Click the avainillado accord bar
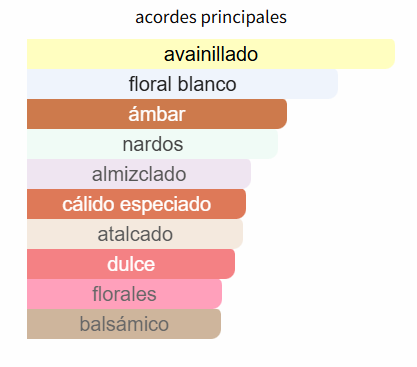Screen dimensions: 417x367 pos(211,54)
